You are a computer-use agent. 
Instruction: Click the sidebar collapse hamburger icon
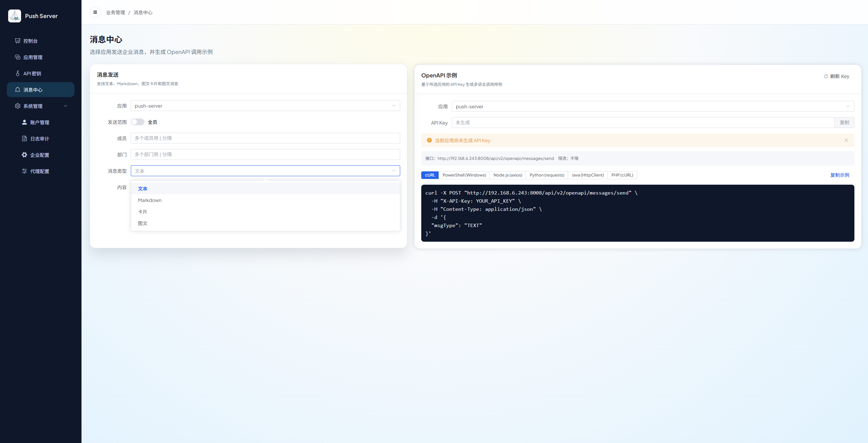point(95,12)
